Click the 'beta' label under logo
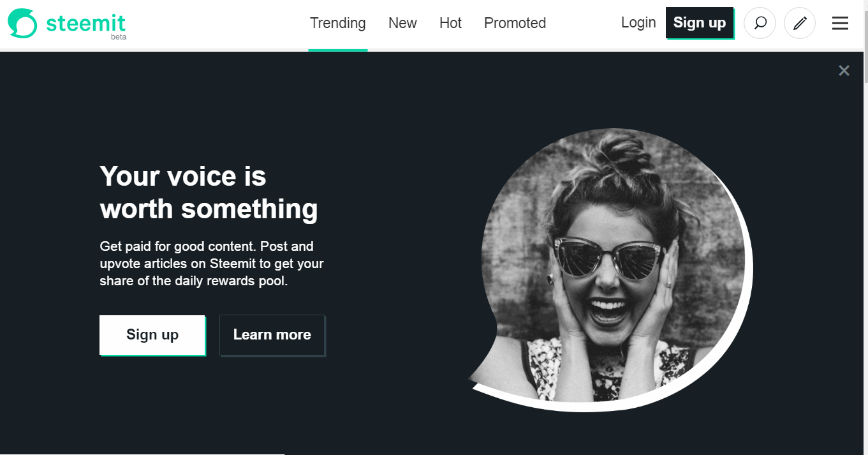This screenshot has height=455, width=868. pos(119,37)
